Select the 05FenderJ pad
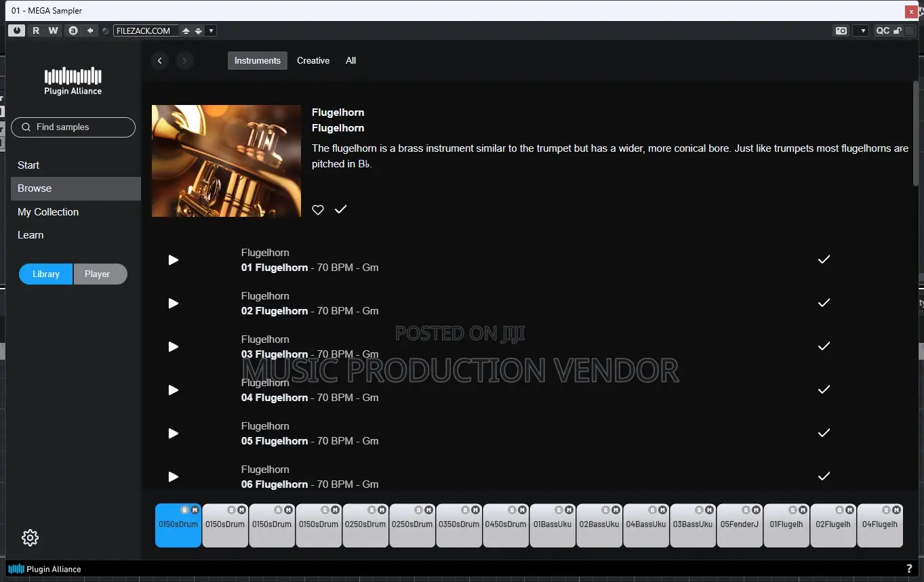Image resolution: width=924 pixels, height=582 pixels. (740, 525)
